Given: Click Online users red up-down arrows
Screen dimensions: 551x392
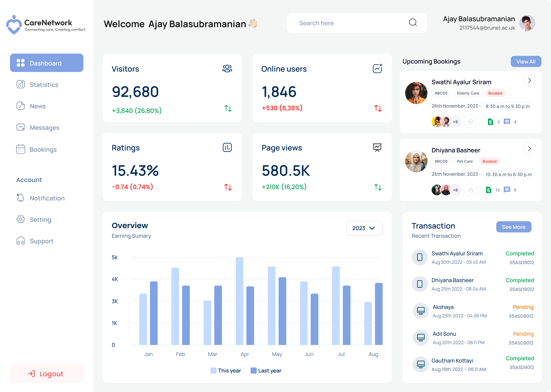Looking at the screenshot, I should click(378, 108).
